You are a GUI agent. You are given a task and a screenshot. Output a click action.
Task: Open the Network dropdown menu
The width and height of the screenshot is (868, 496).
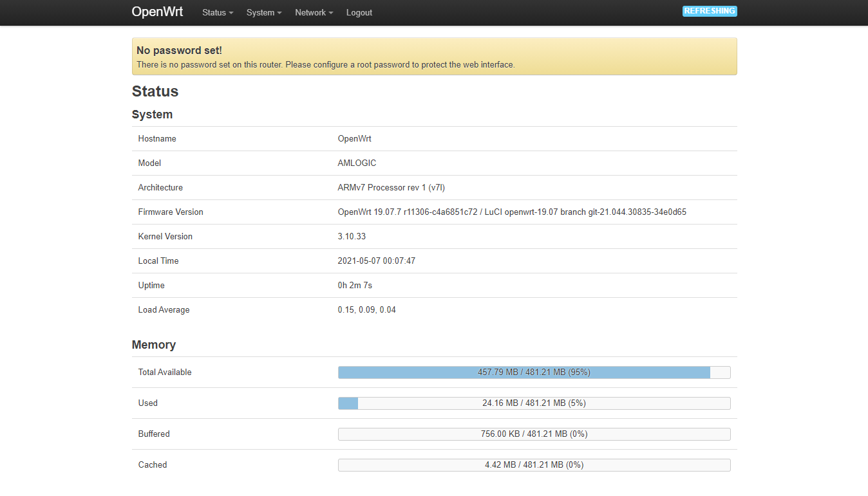[x=314, y=13]
